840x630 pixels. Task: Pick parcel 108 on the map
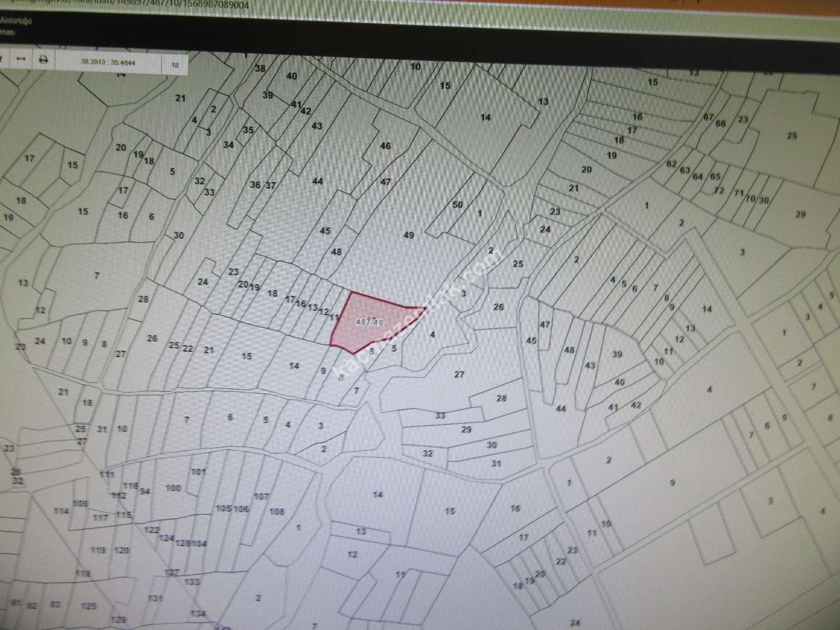pos(277,512)
